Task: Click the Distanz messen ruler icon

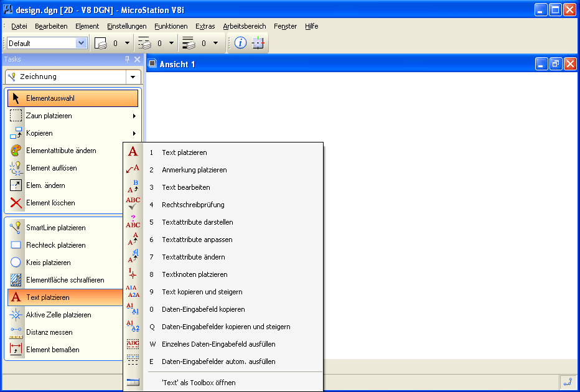Action: point(16,332)
